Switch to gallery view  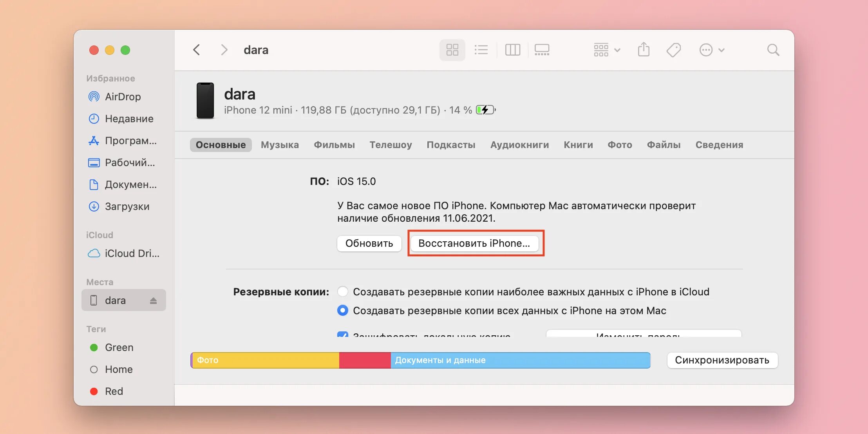point(542,50)
